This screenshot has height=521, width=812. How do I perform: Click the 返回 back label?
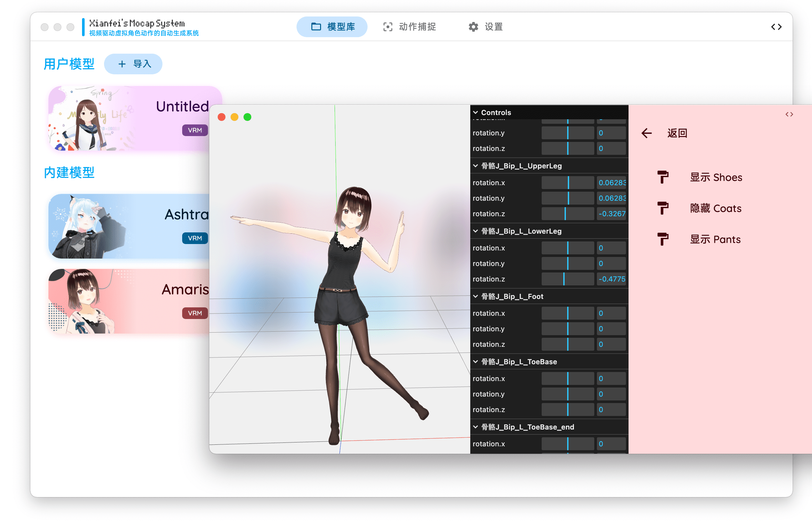tap(677, 133)
